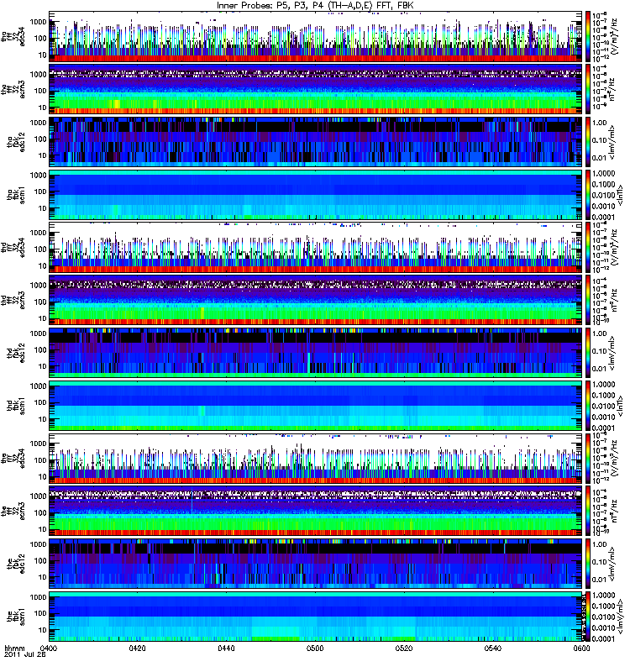This screenshot has width=630, height=672.
Task: Click the '0520' time axis label
Action: [404, 648]
